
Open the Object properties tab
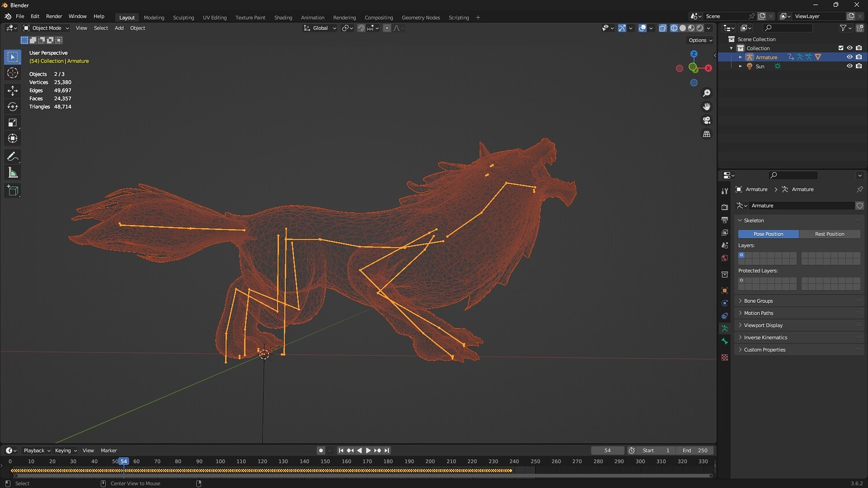click(724, 290)
